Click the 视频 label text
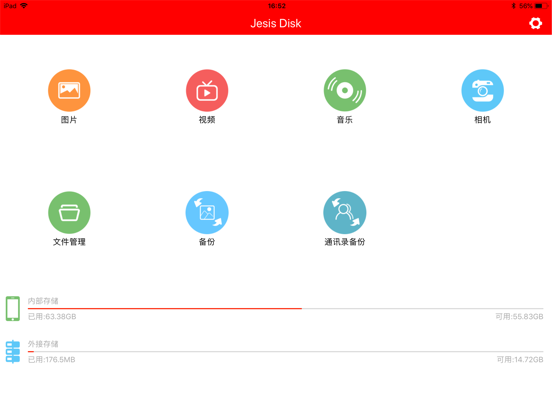 [x=207, y=120]
